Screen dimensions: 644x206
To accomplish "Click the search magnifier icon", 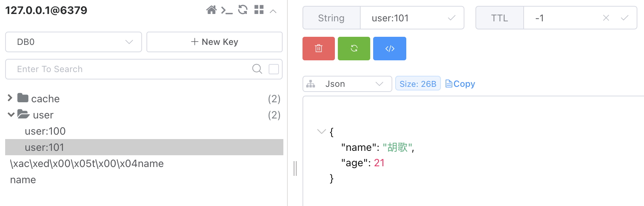I will [257, 69].
